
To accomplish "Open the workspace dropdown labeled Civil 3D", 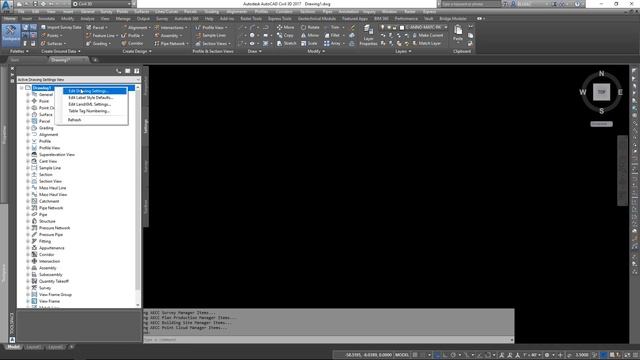I will (102, 4).
